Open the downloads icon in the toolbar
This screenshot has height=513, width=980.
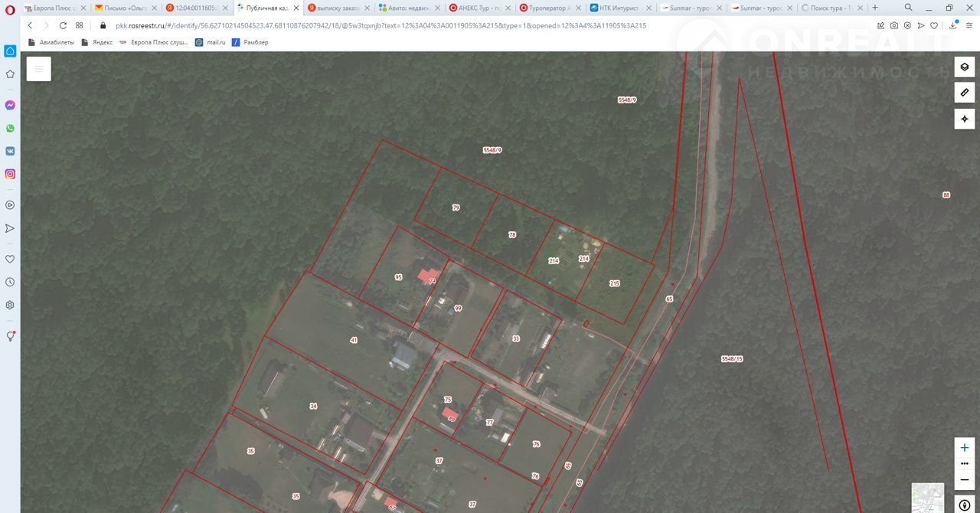pyautogui.click(x=952, y=25)
